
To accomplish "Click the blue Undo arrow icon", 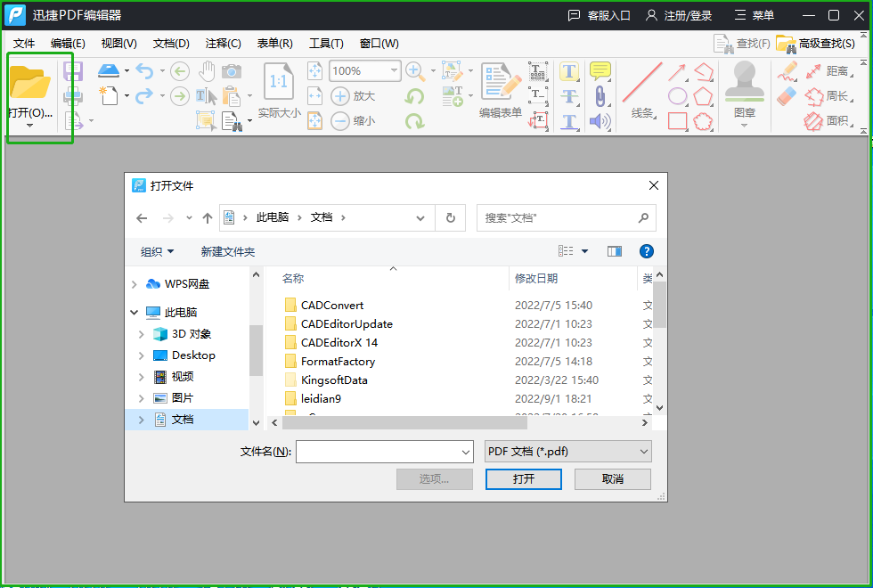I will point(144,71).
